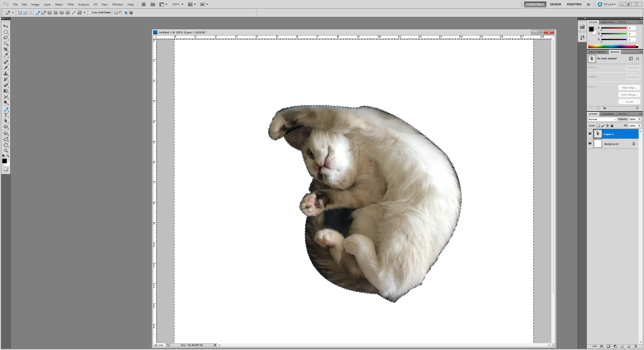Viewport: 644px width, 350px height.
Task: Click the foreground color swatch in toolbox
Action: pyautogui.click(x=4, y=161)
